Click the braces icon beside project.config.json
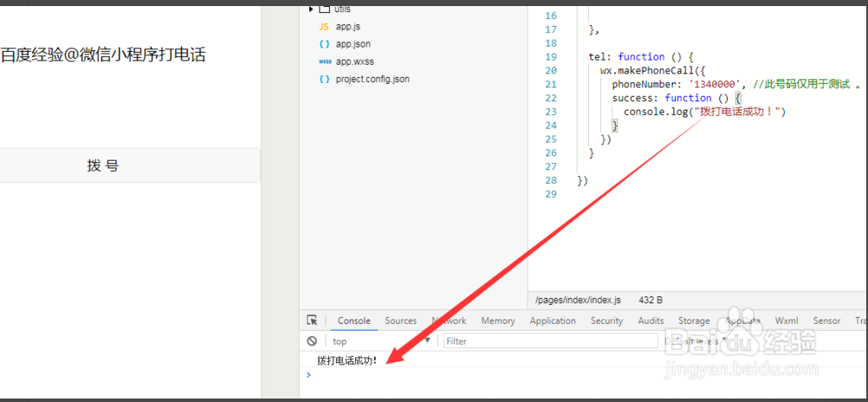The image size is (868, 402). click(324, 79)
